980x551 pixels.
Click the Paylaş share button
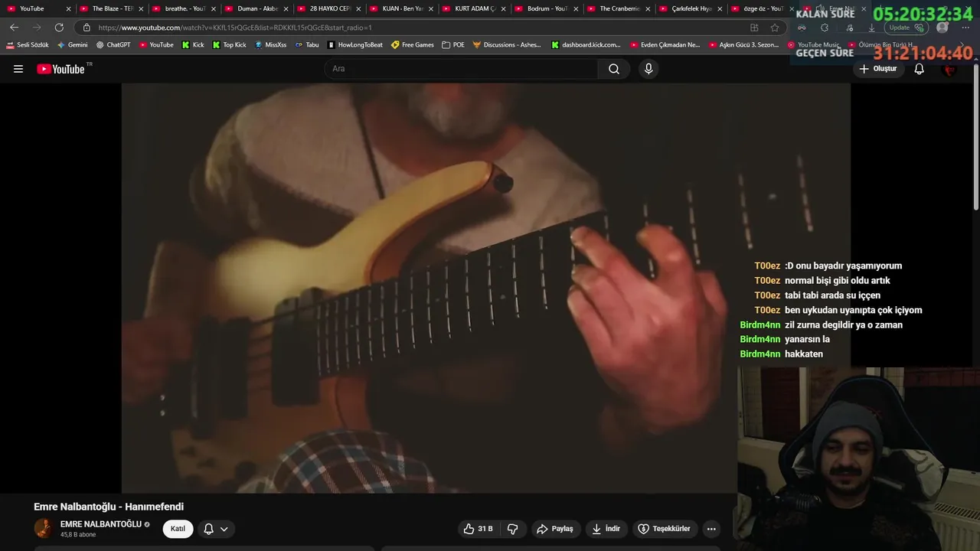point(555,529)
